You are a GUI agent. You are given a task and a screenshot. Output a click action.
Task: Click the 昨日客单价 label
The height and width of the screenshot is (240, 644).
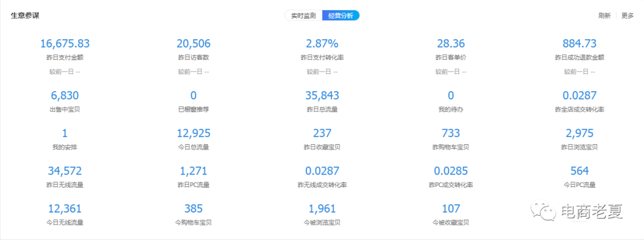pyautogui.click(x=451, y=57)
